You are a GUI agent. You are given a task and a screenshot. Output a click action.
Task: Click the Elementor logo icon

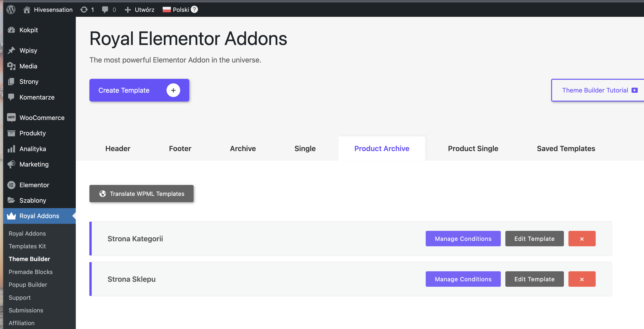point(11,185)
